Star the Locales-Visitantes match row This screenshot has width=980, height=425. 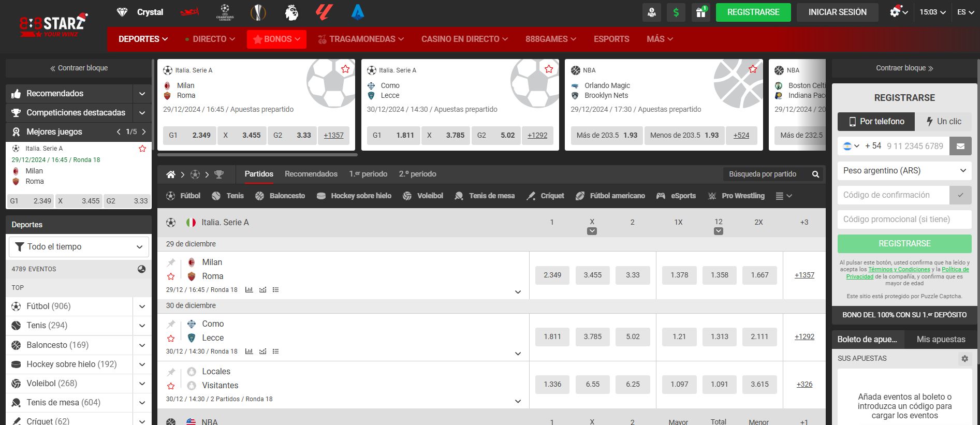171,386
